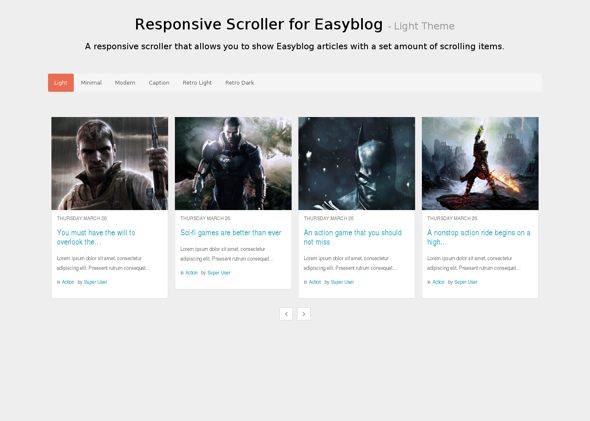Screen dimensions: 590x421
Task: Open article 'A nonstop action ride begins on a high...'
Action: (x=479, y=237)
